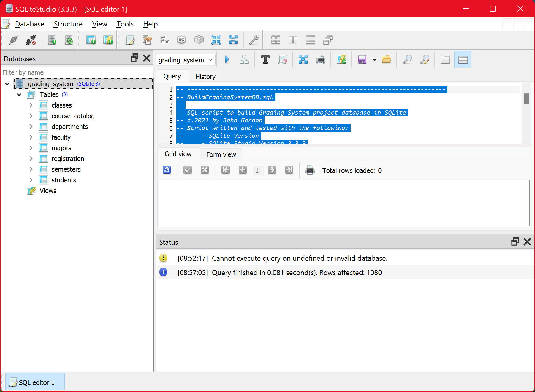Save SQL to file with the floppy icon
Screen dimensions: 535x392
point(362,60)
